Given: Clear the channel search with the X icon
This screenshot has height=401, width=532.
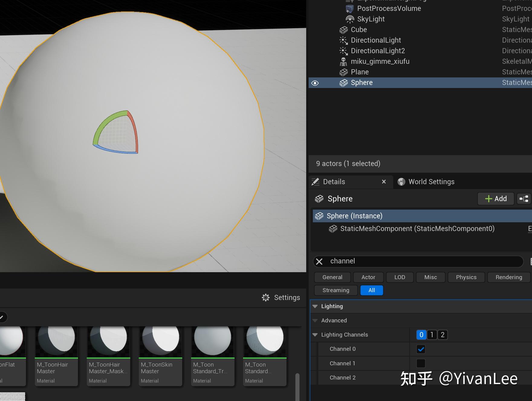Looking at the screenshot, I should click(319, 262).
